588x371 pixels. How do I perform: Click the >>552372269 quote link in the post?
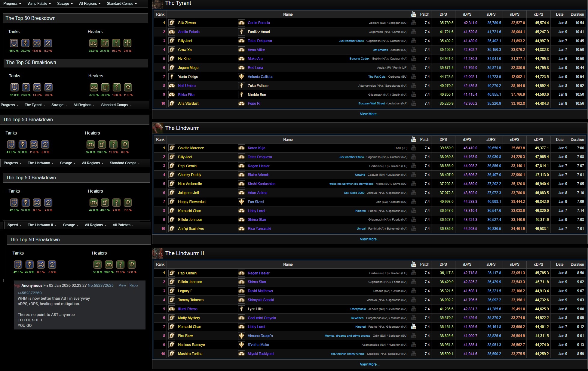(29, 293)
